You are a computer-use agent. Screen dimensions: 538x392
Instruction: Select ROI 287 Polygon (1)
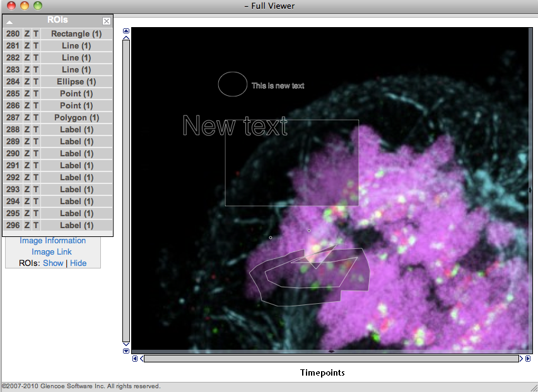coord(76,118)
